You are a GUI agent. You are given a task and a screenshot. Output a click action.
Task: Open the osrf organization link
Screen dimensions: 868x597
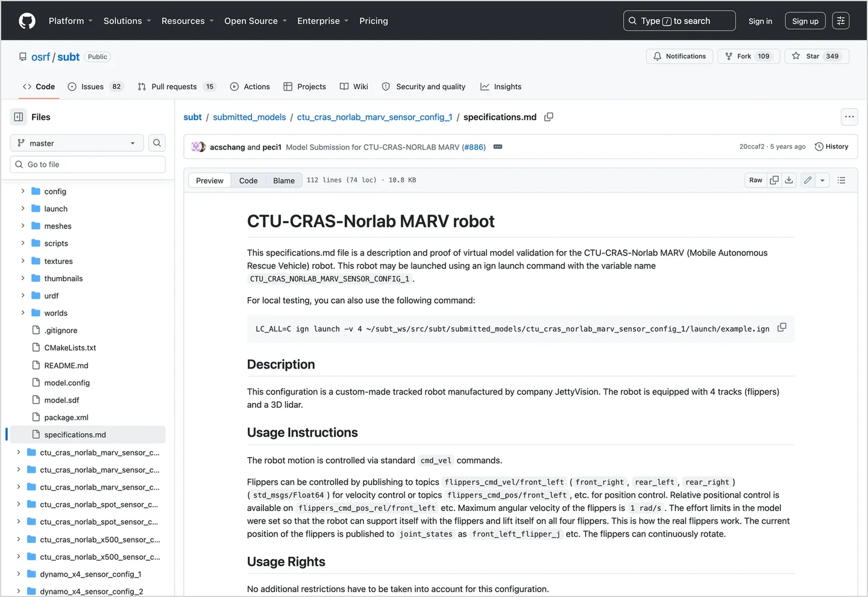click(x=40, y=57)
